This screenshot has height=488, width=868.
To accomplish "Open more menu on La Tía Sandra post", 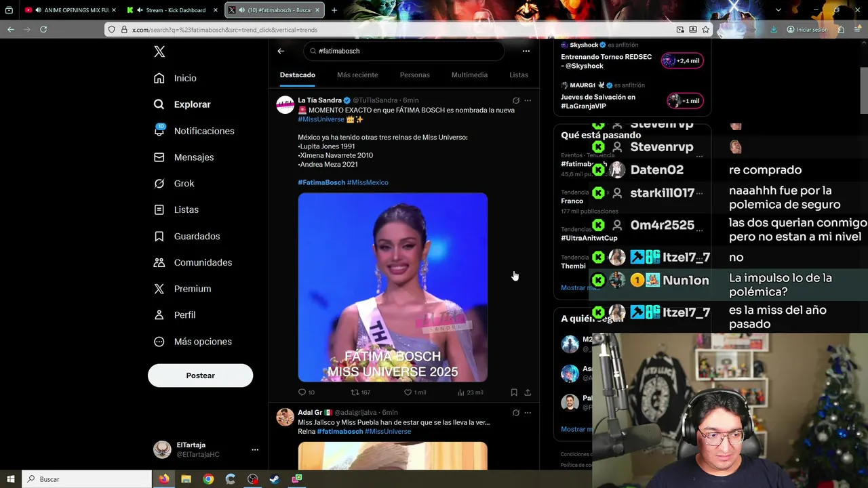I will (x=528, y=100).
